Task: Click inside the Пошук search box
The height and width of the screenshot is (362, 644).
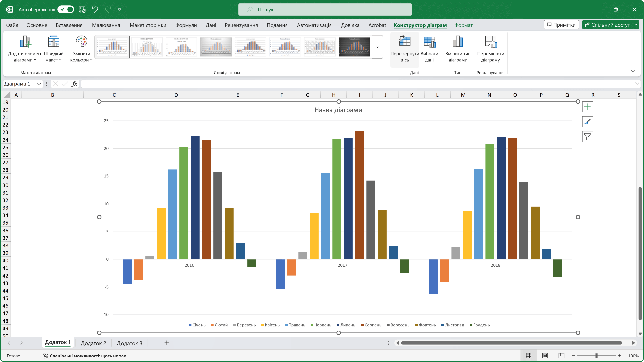Action: point(325,9)
